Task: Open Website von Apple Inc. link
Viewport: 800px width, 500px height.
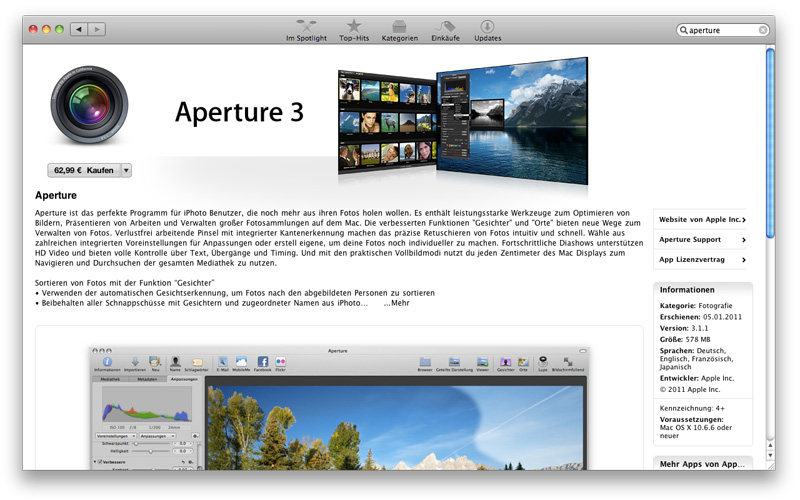Action: pyautogui.click(x=702, y=219)
